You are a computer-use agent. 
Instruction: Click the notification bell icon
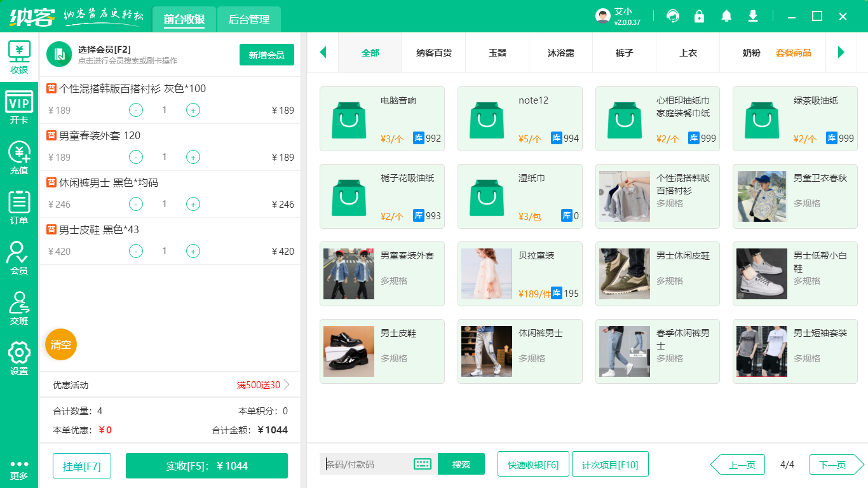[x=726, y=15]
